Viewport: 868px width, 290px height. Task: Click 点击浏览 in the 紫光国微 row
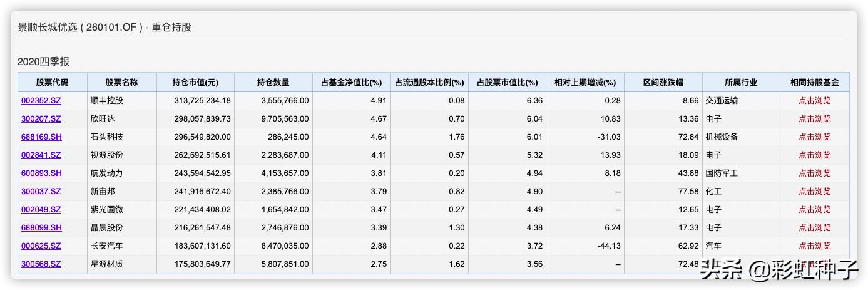point(814,209)
